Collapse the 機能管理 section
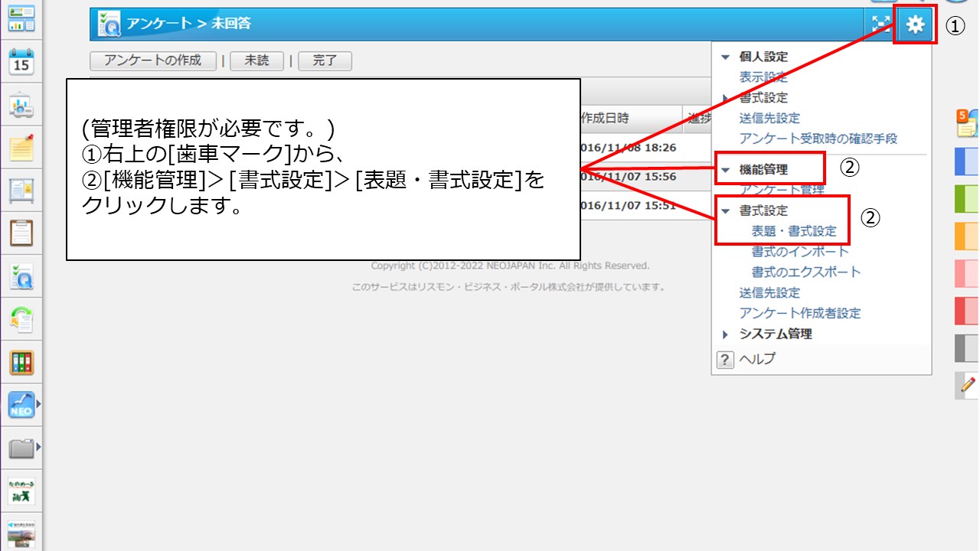Image resolution: width=980 pixels, height=551 pixels. coord(725,169)
